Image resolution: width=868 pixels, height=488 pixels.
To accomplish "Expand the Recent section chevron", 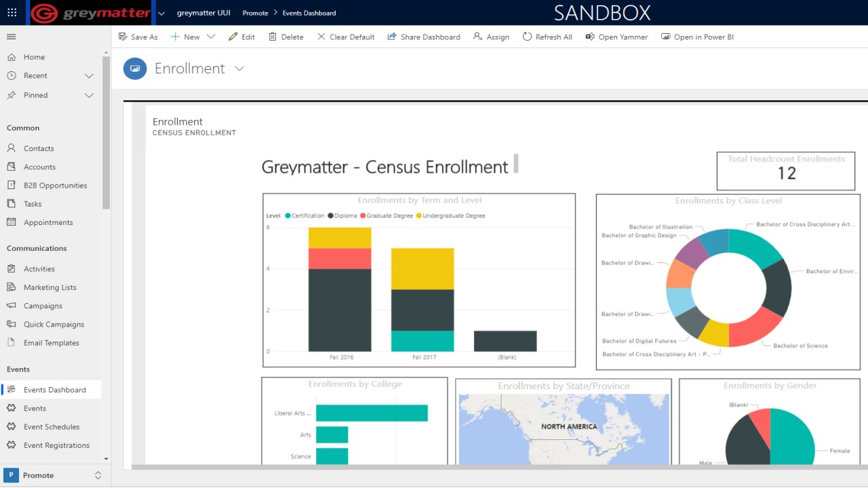I will (89, 76).
